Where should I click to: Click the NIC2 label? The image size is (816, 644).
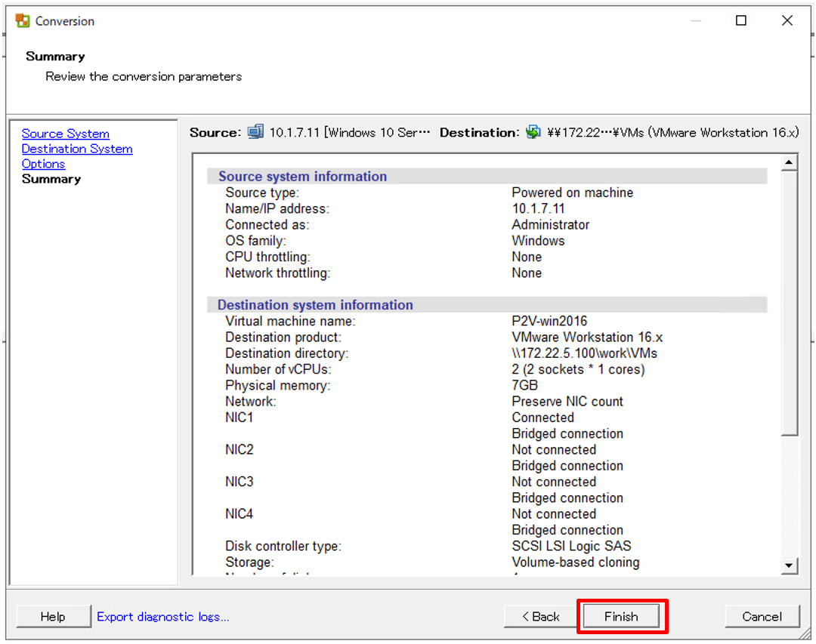pos(239,449)
